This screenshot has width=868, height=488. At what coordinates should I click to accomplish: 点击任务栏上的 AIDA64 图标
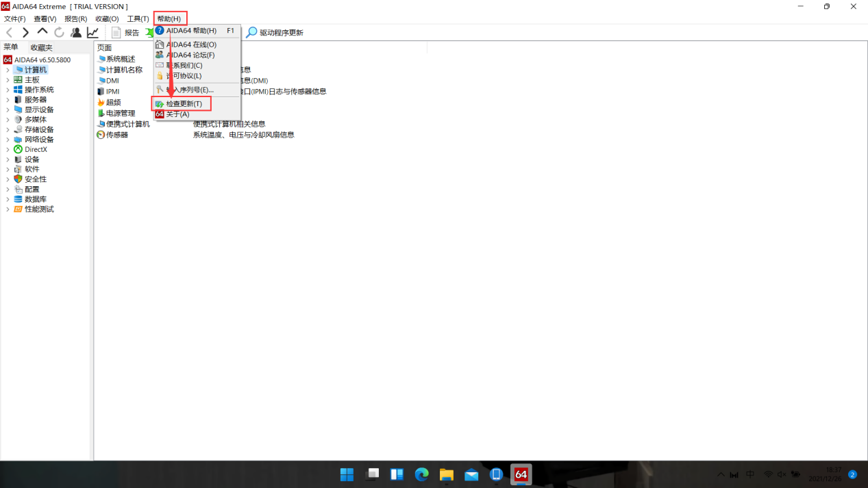(521, 474)
